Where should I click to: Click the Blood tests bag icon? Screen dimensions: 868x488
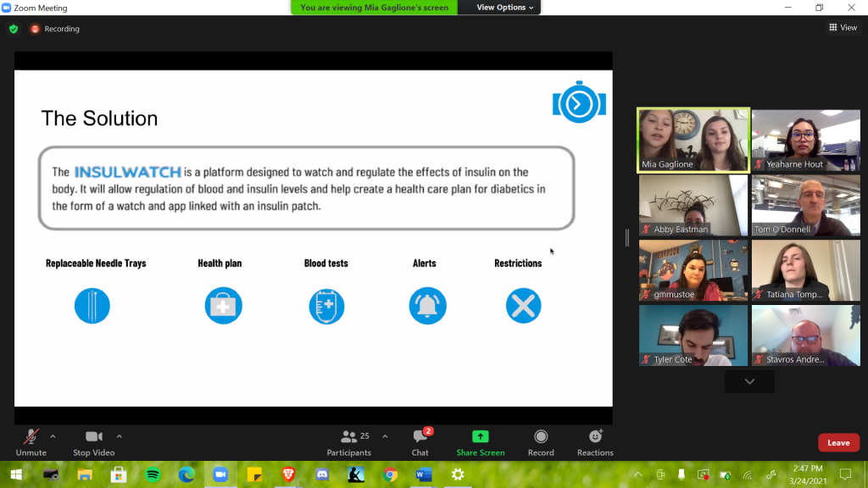pyautogui.click(x=326, y=306)
